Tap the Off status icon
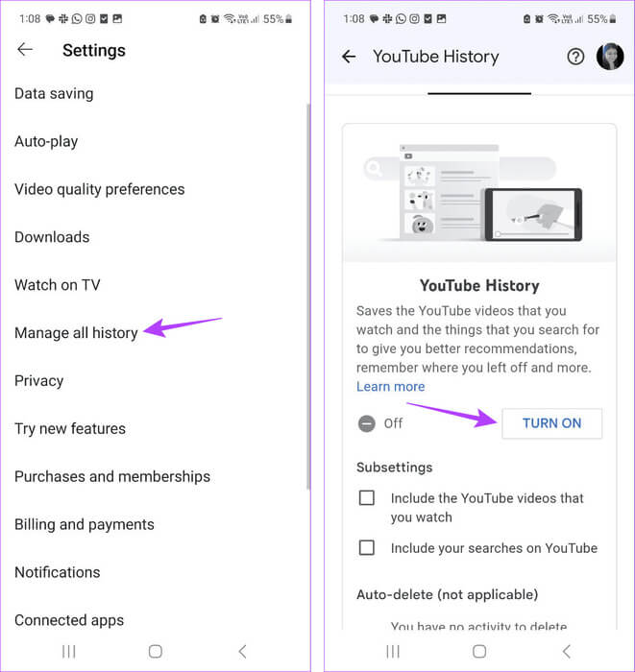635x672 pixels. pyautogui.click(x=367, y=424)
